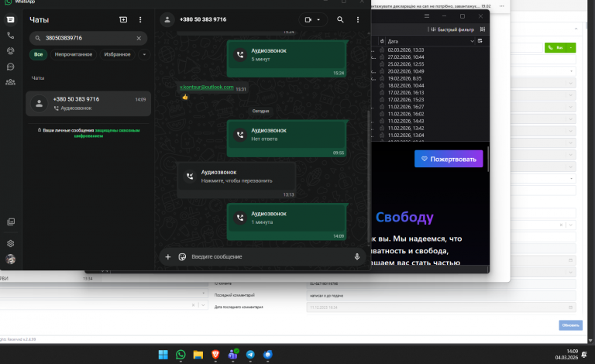Open the media gallery icon in WhatsApp sidebar

pos(11,221)
